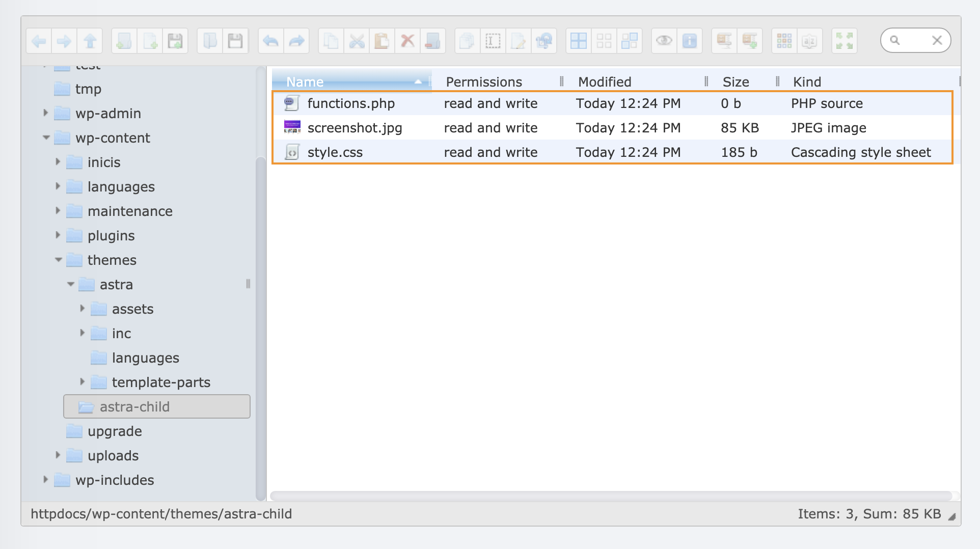Screen dimensions: 980x549
Task: Toggle fullscreen with green arrows icon
Action: (844, 41)
